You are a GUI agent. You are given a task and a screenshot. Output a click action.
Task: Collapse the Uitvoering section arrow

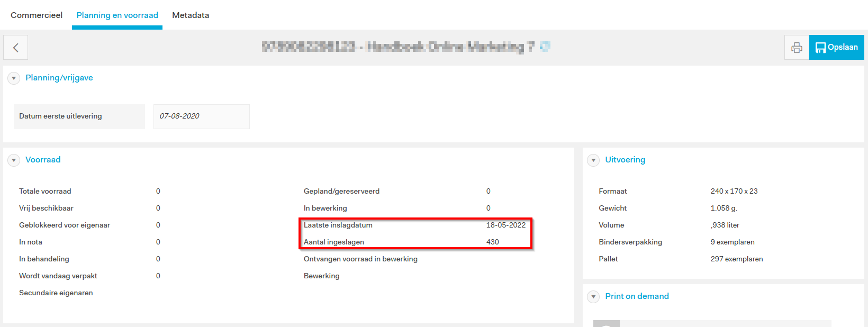[593, 160]
